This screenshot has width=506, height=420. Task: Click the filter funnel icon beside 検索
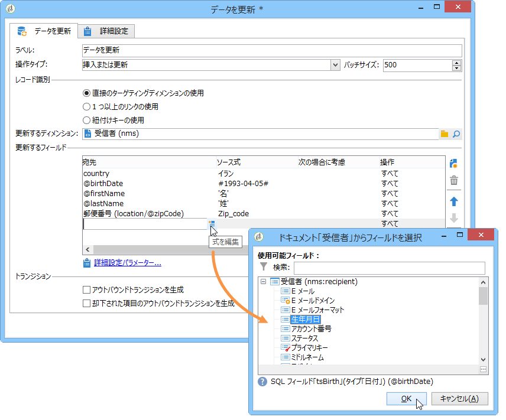tap(264, 267)
